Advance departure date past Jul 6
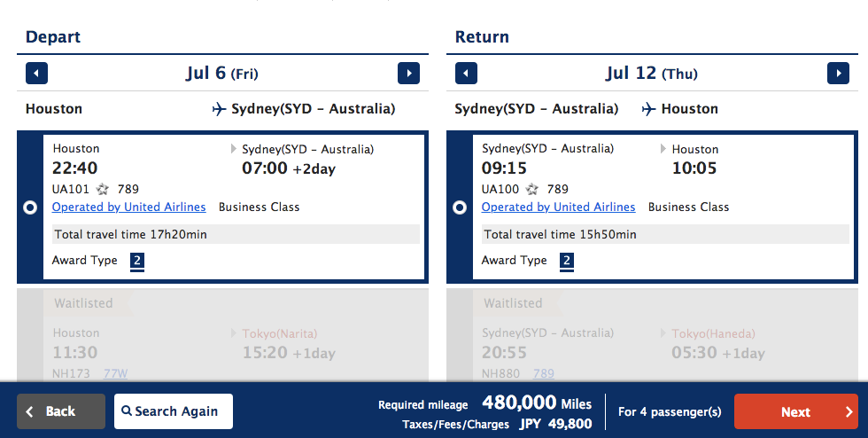868x438 pixels. click(408, 74)
